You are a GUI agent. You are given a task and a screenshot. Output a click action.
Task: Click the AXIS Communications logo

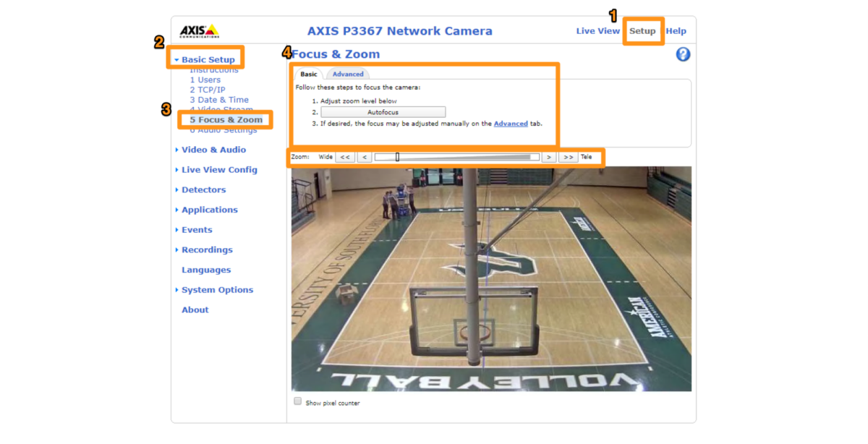[x=198, y=30]
